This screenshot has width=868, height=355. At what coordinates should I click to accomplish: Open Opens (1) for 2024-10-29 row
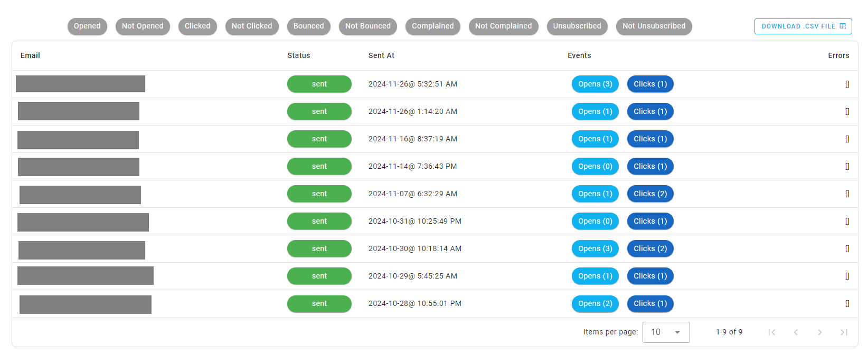pyautogui.click(x=595, y=276)
